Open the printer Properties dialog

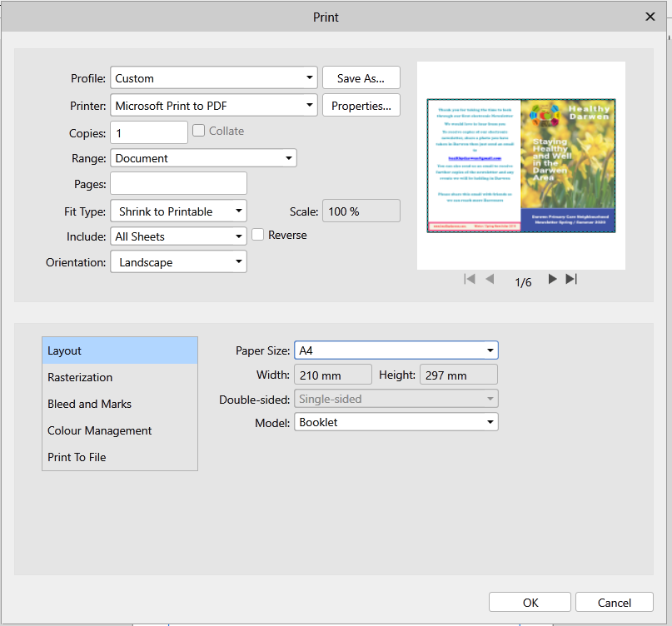click(361, 106)
